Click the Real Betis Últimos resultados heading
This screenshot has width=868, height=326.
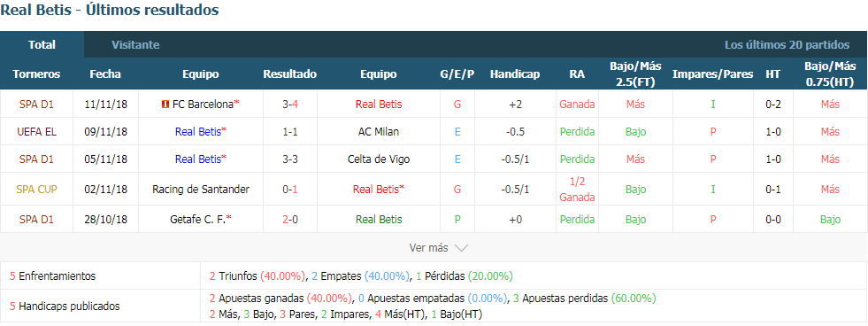click(x=110, y=10)
